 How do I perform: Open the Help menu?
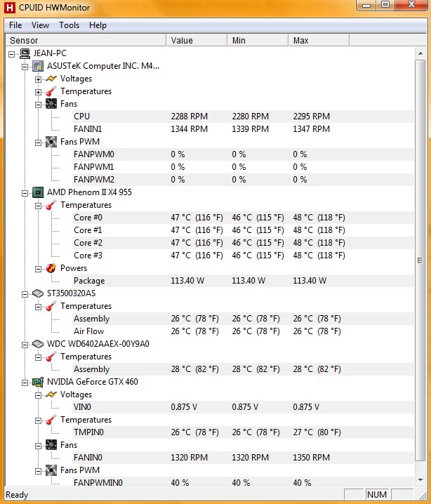point(98,25)
